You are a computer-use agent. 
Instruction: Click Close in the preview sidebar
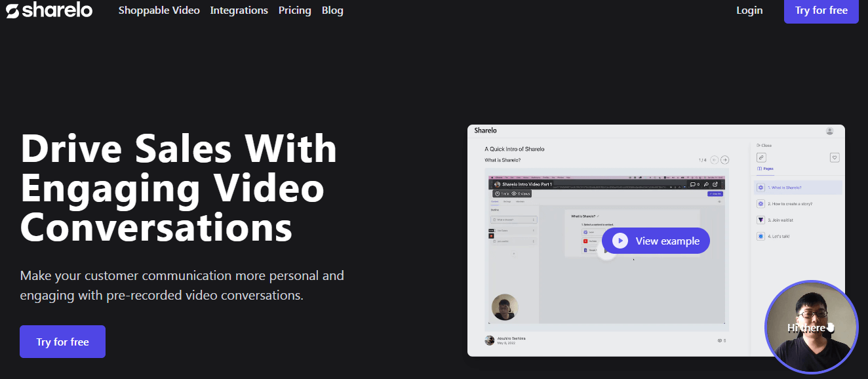pos(764,146)
